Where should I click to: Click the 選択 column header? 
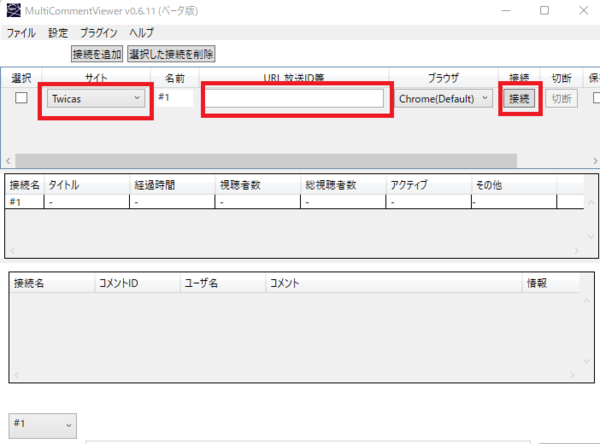[21, 78]
